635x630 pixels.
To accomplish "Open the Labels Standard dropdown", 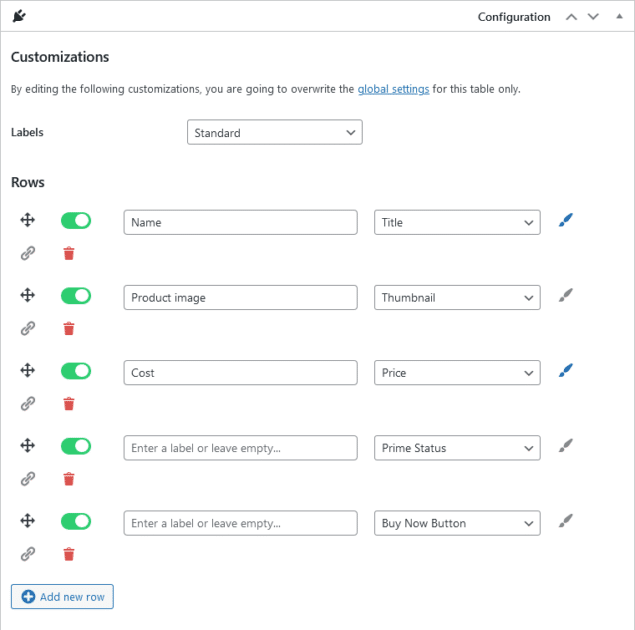I will (274, 133).
